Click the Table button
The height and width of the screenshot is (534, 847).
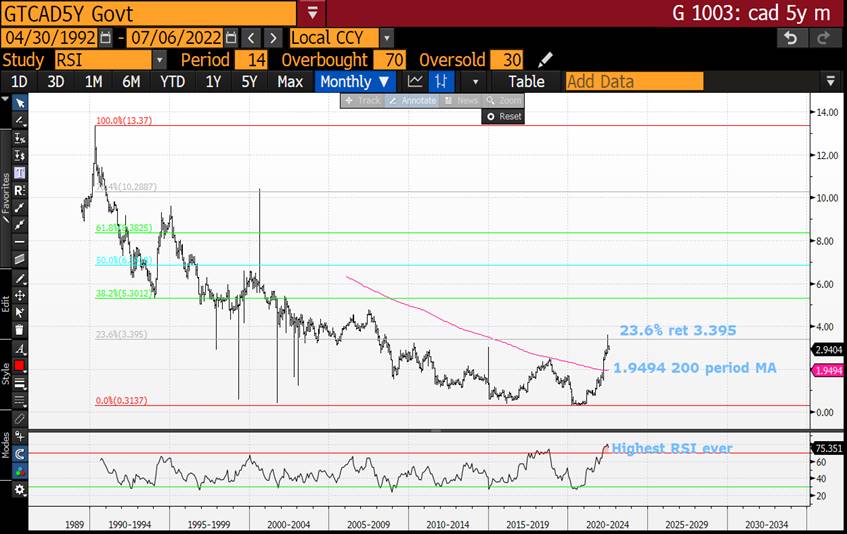point(526,82)
